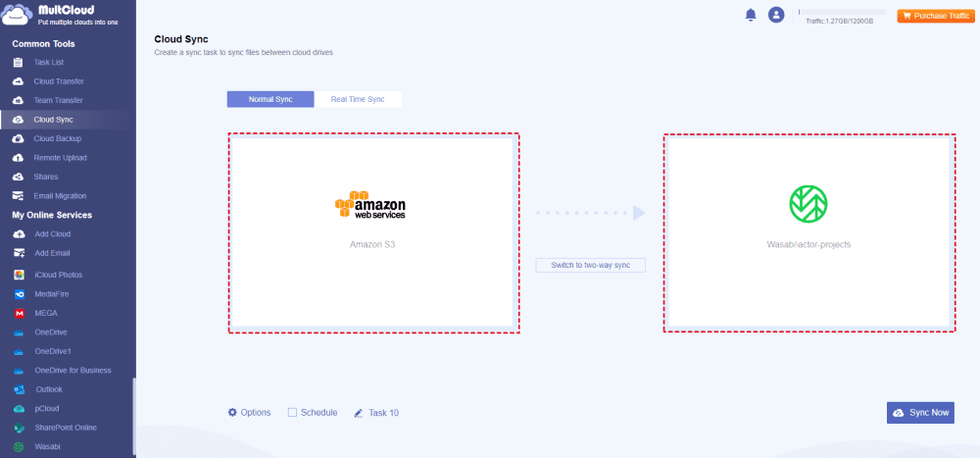The width and height of the screenshot is (980, 458).
Task: Enable the Schedule checkbox
Action: 292,412
